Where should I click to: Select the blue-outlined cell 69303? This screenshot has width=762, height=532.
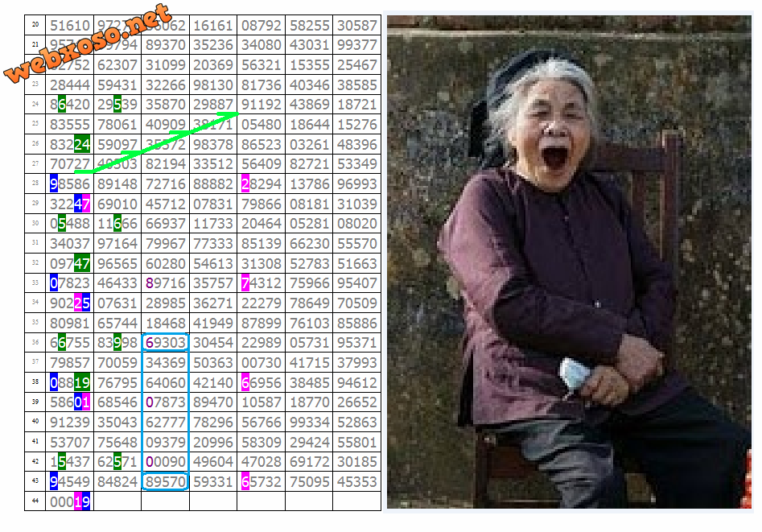[x=165, y=343]
